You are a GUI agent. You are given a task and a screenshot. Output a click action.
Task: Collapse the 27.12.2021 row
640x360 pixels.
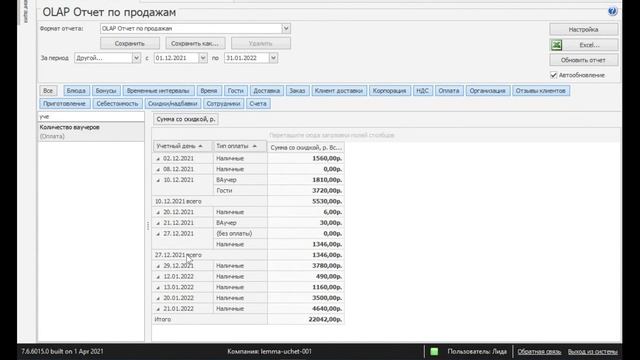158,234
